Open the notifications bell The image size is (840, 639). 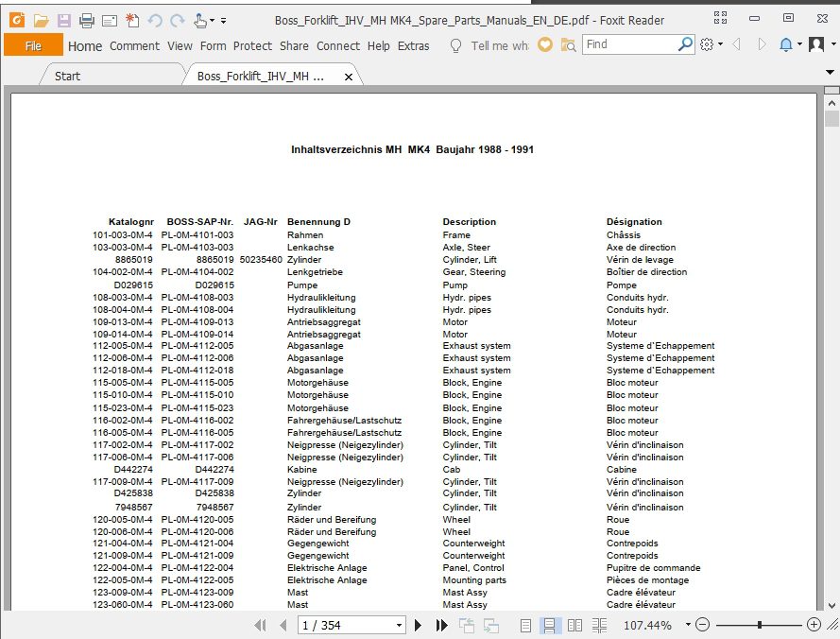tap(786, 44)
